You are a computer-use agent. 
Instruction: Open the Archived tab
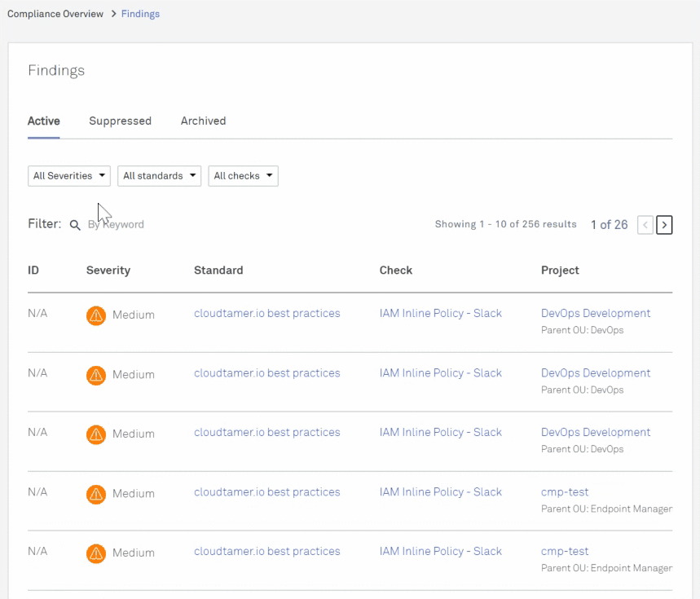click(x=203, y=121)
